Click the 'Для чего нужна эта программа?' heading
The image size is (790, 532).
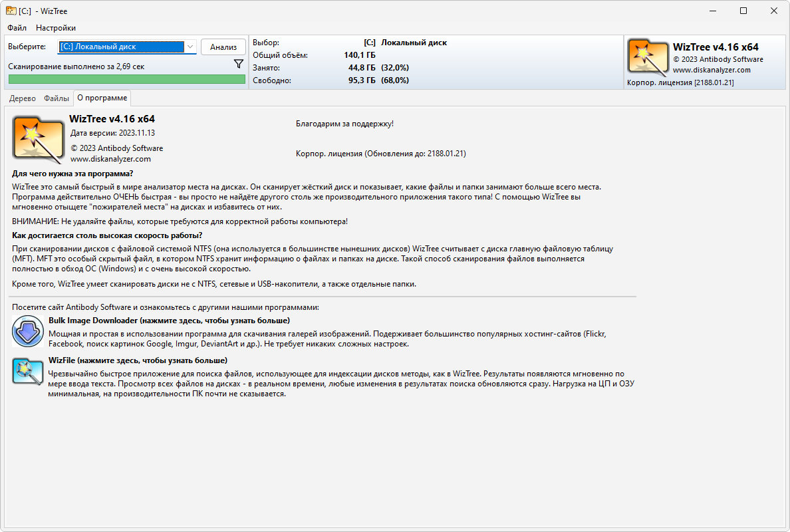click(72, 174)
